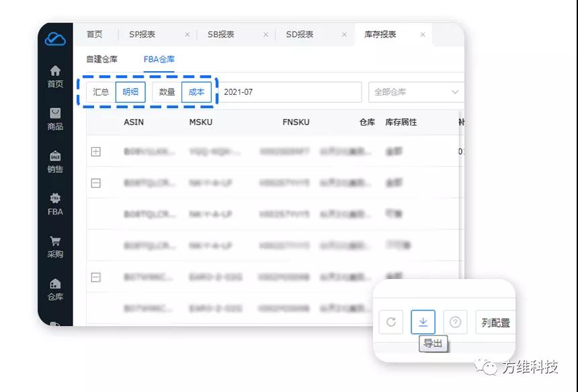Screen dimensions: 578x392
Task: Open the 全部仓库 warehouse dropdown
Action: (x=416, y=92)
